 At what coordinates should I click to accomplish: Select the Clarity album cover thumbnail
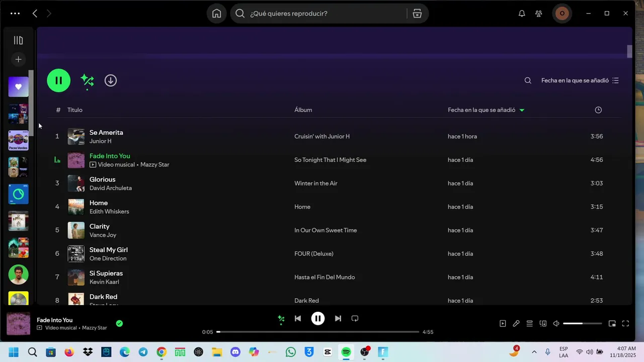point(76,230)
